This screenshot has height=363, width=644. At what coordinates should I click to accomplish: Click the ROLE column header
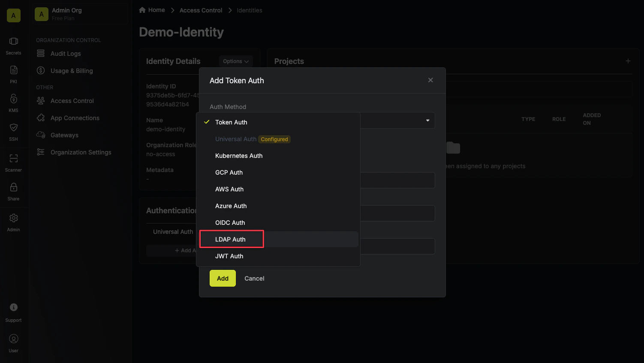coord(559,119)
